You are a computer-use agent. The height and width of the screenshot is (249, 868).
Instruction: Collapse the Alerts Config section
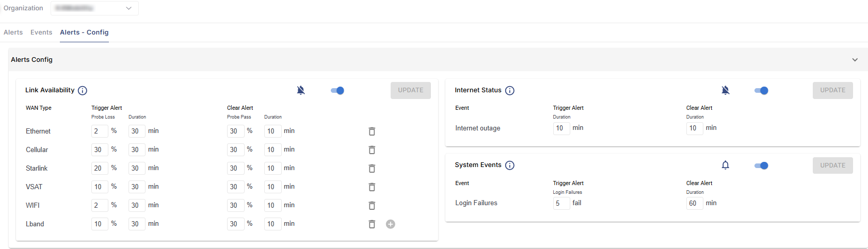tap(855, 60)
